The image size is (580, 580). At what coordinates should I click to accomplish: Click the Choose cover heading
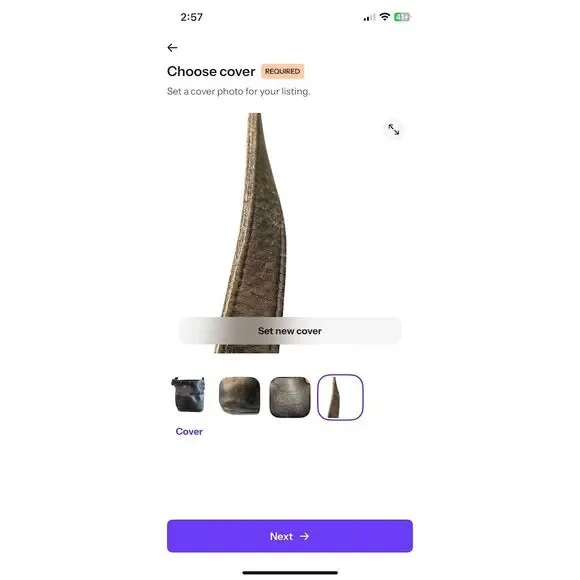pyautogui.click(x=211, y=71)
